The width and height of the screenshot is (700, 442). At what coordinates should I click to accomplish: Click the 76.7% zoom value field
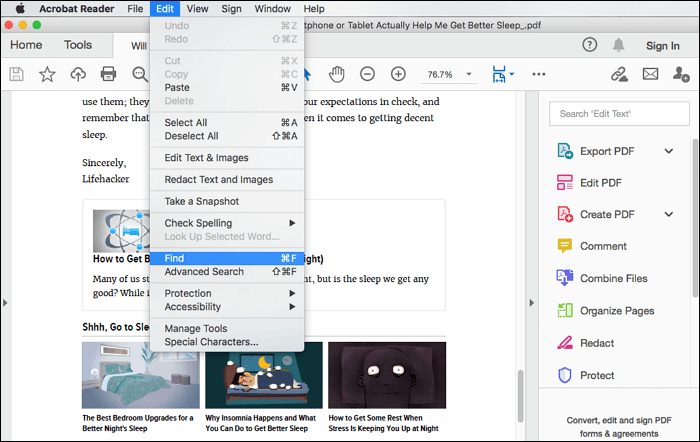440,75
